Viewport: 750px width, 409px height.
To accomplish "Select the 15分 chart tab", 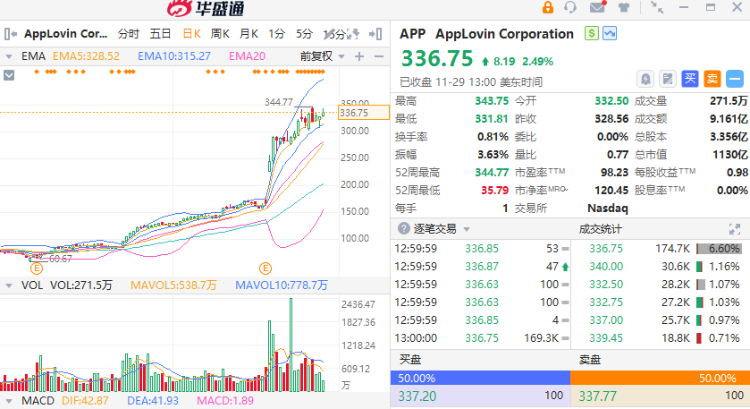I will [335, 34].
